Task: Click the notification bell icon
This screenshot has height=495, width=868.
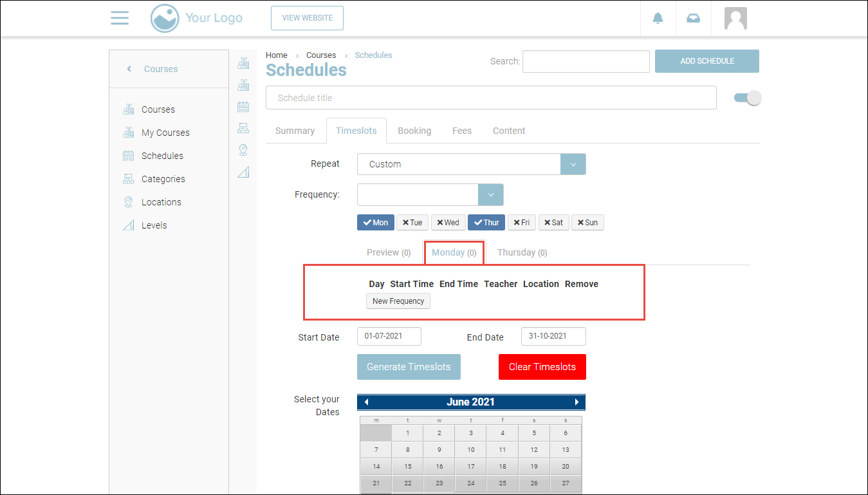Action: (658, 18)
